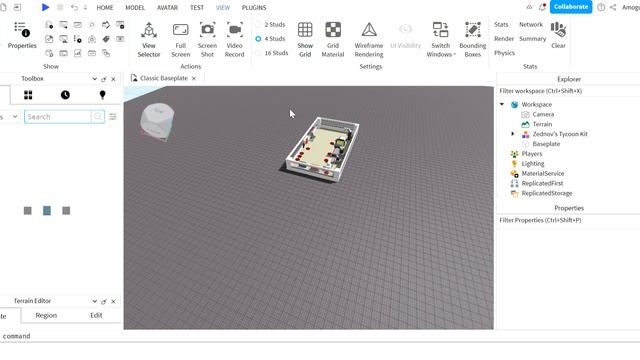Click the share icon near Collaborate

613,7
